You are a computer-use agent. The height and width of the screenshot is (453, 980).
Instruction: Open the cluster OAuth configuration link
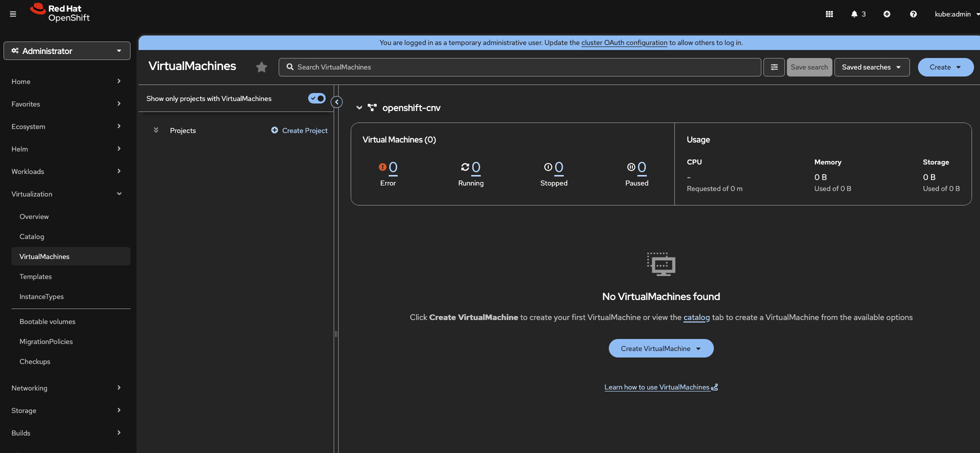point(624,42)
